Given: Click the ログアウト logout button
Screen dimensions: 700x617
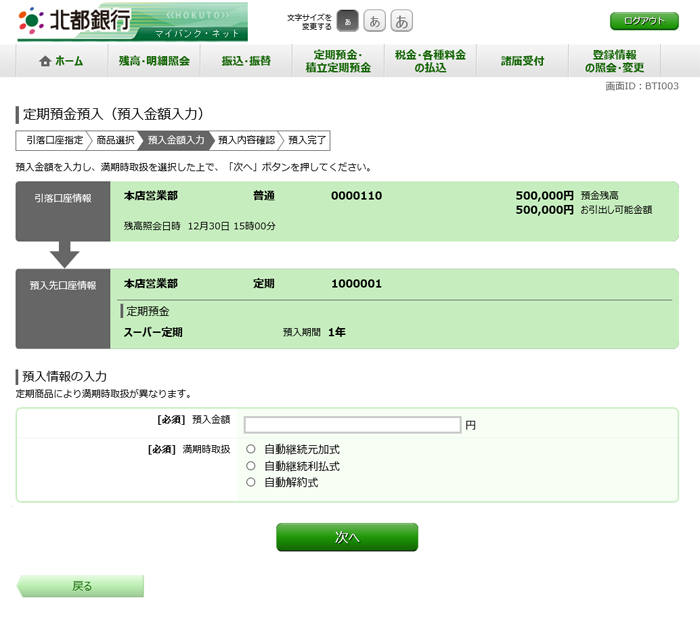Looking at the screenshot, I should 644,21.
